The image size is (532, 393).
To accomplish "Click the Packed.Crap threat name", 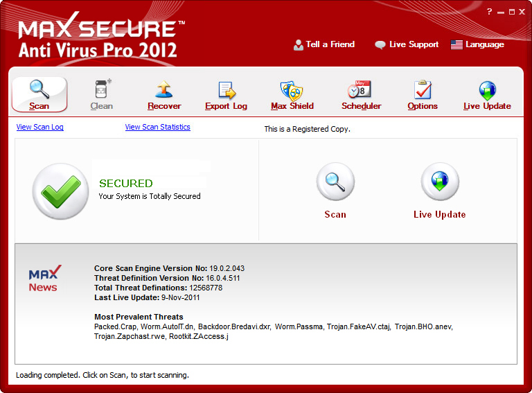I will click(116, 326).
